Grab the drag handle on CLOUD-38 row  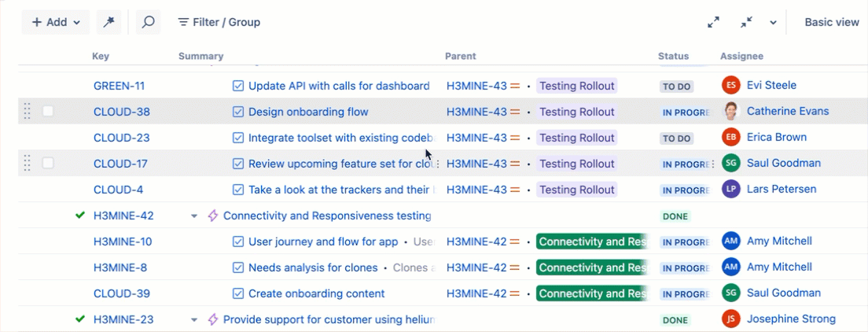click(x=27, y=112)
